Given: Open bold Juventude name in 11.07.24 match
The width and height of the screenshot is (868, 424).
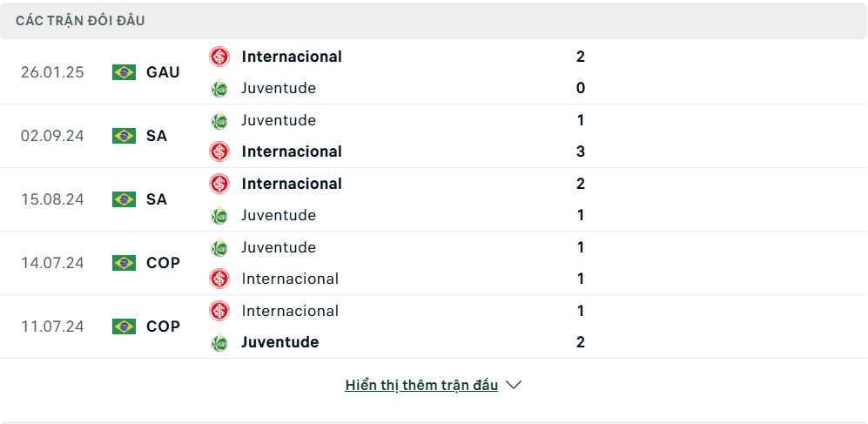Looking at the screenshot, I should pyautogui.click(x=280, y=342).
